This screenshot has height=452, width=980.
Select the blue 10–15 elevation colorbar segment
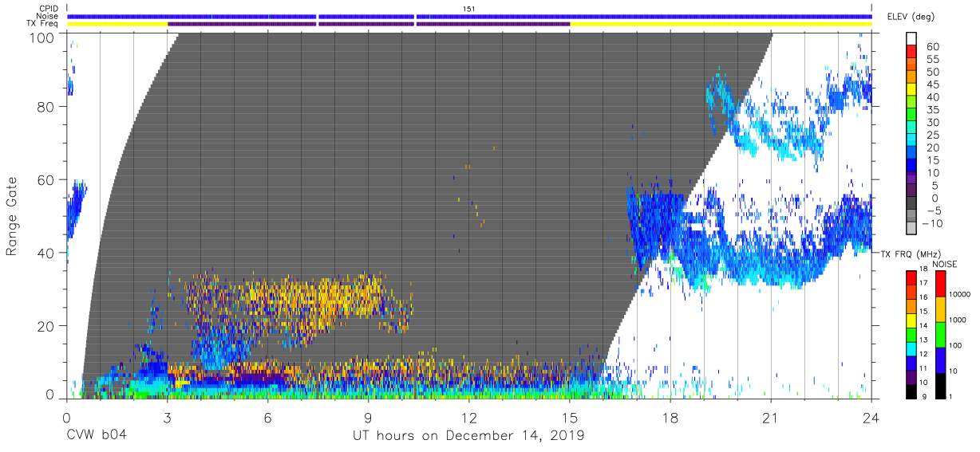pyautogui.click(x=911, y=166)
